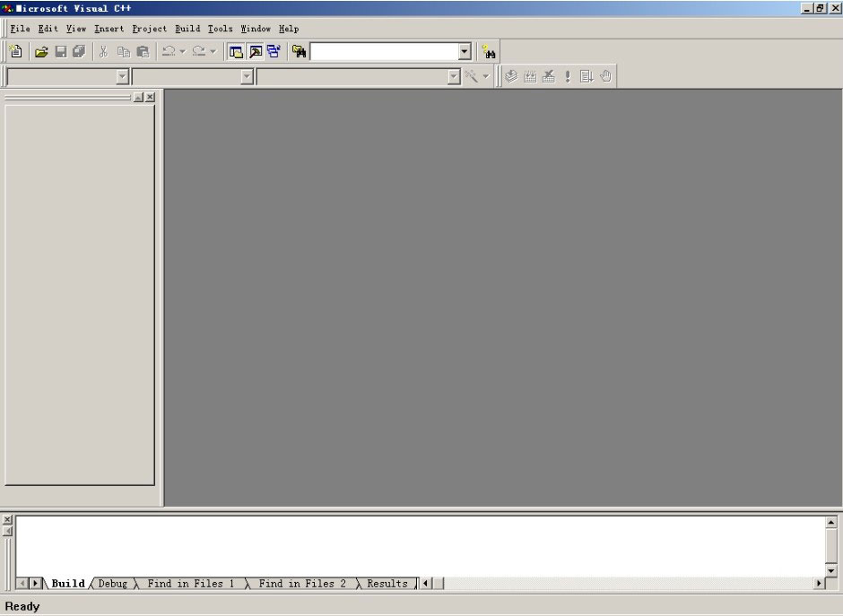Screen dimensions: 843x616
Task: Open the View menu
Action: [76, 29]
